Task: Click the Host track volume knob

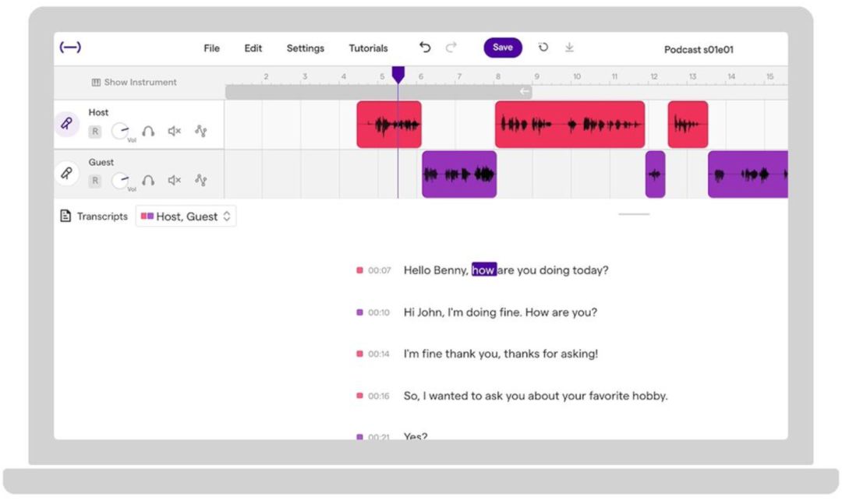Action: [120, 131]
